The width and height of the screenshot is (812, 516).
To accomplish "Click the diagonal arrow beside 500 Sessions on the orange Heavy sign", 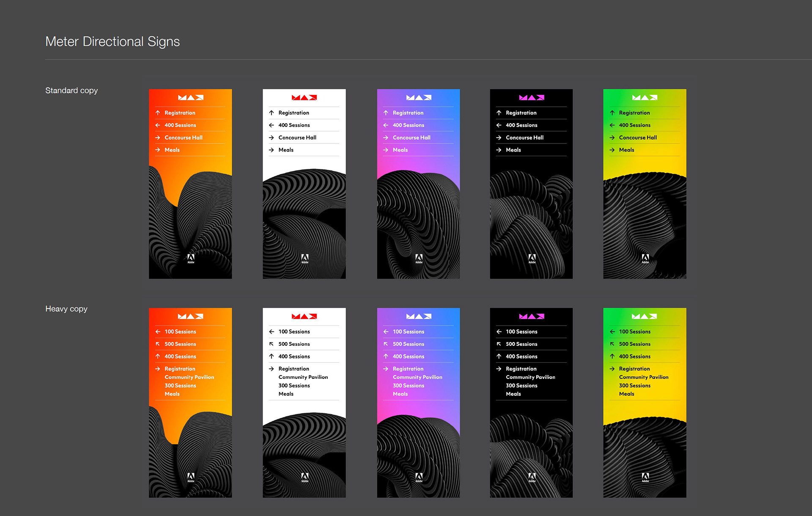I will (x=158, y=344).
